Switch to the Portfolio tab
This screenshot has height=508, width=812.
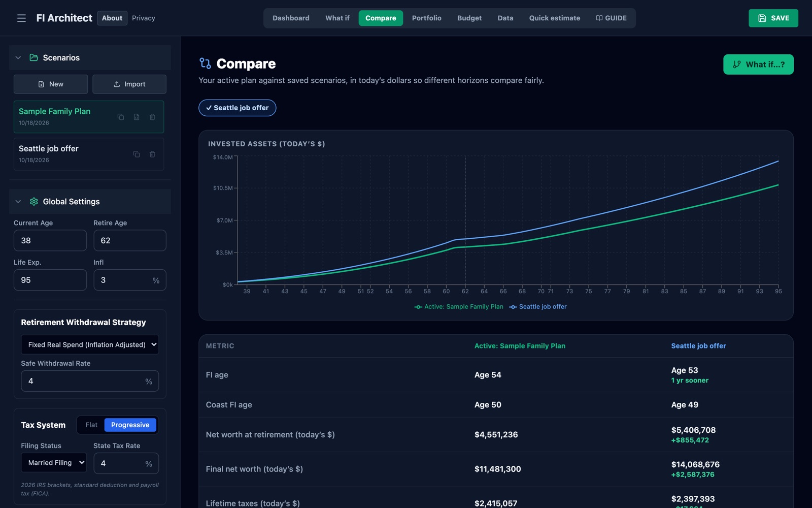click(x=427, y=18)
